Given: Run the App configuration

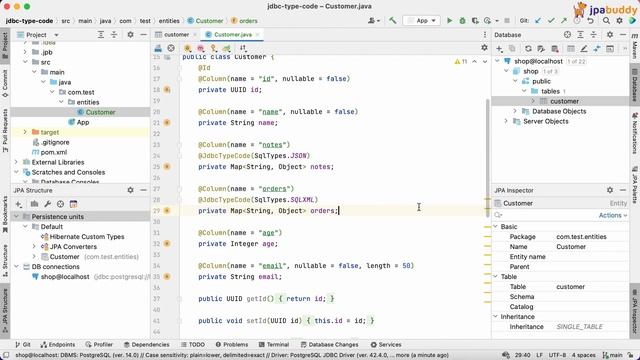Looking at the screenshot, I should point(449,20).
